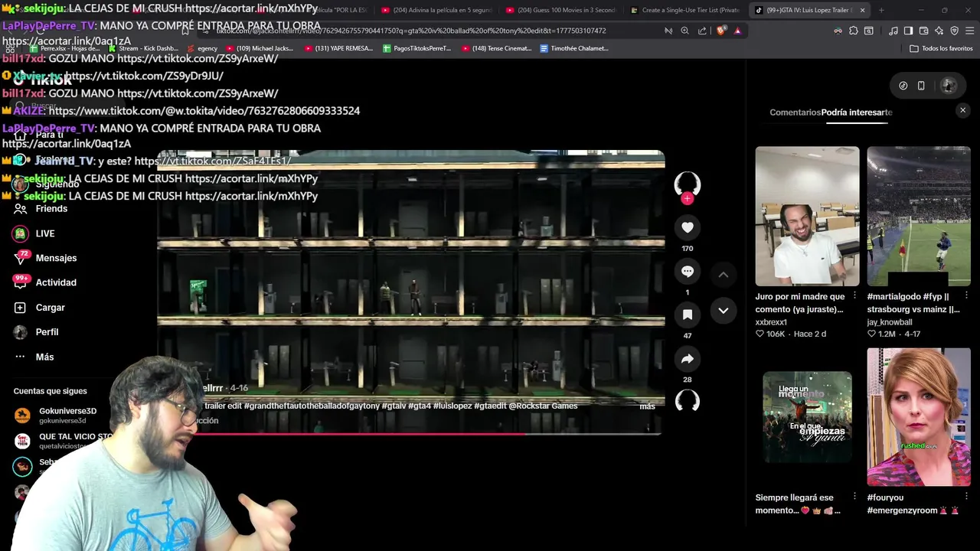Open the strasbourg vs mainz video thumbnail
This screenshot has width=980, height=551.
tap(919, 217)
